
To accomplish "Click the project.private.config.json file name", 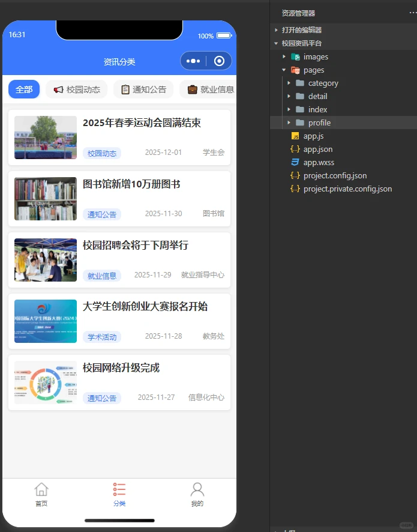I will [348, 189].
